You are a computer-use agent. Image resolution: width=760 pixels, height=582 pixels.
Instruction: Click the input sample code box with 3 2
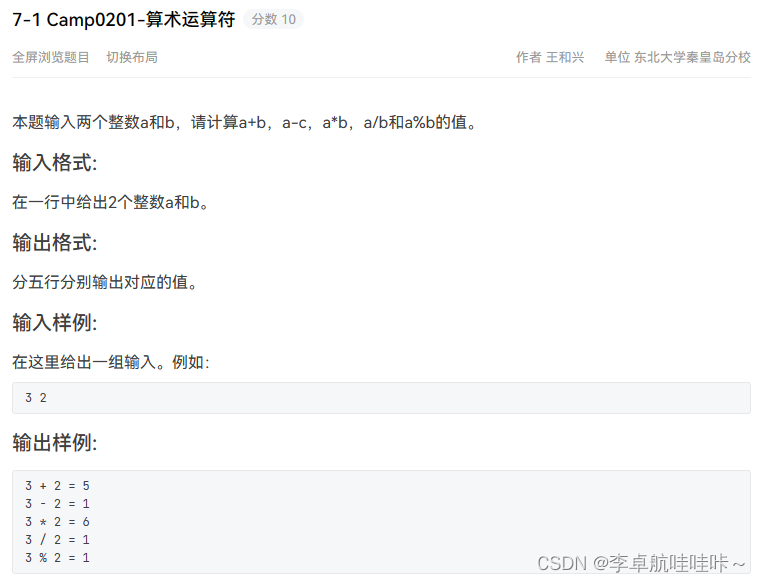tap(381, 398)
